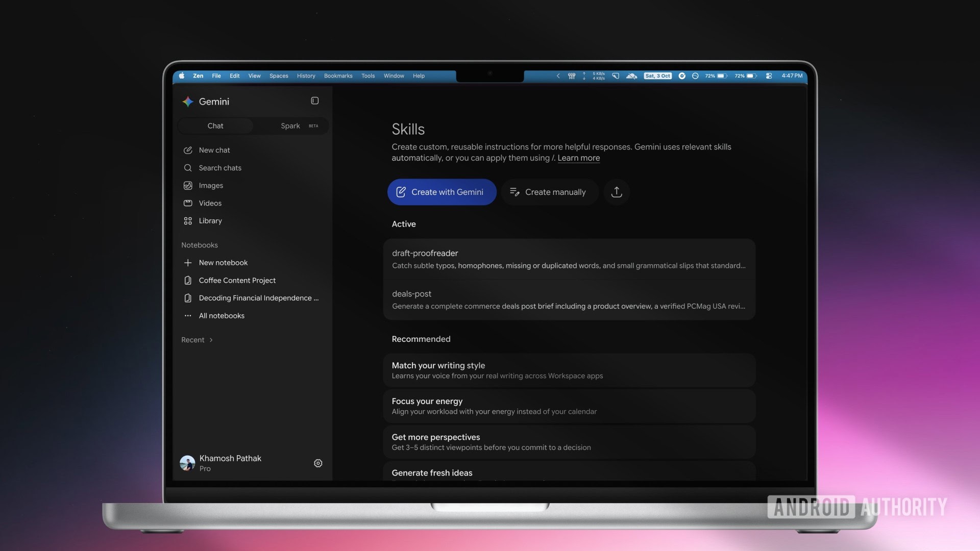
Task: Click the upload skill icon button
Action: (x=617, y=192)
